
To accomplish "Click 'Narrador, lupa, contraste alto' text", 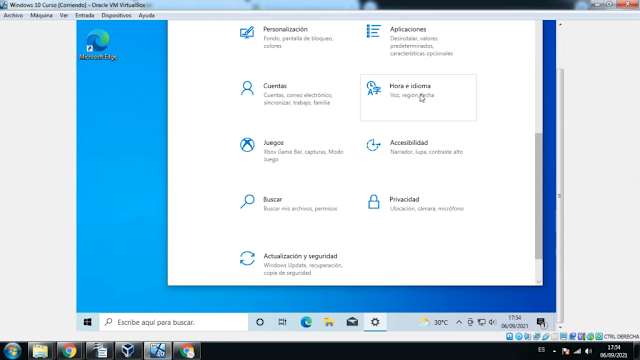I will point(426,152).
